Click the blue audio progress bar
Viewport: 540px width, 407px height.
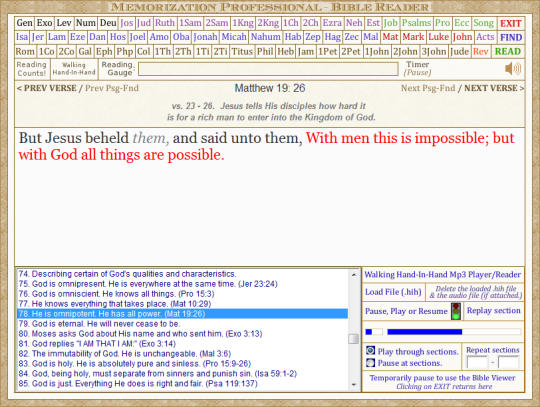[454, 332]
